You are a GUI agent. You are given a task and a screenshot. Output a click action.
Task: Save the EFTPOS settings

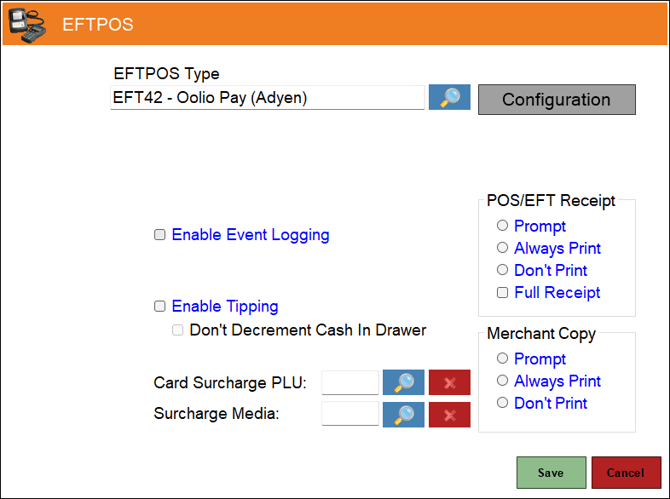(551, 473)
